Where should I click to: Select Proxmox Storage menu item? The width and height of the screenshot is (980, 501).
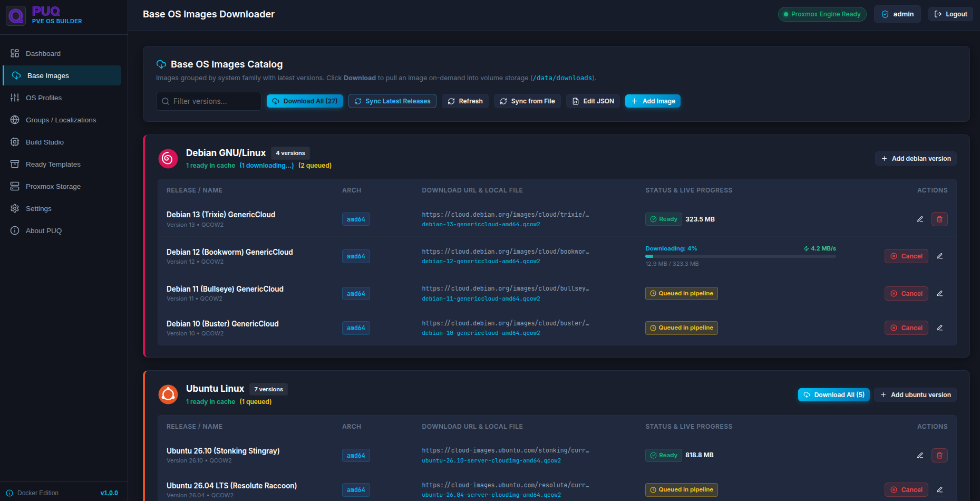tap(62, 186)
